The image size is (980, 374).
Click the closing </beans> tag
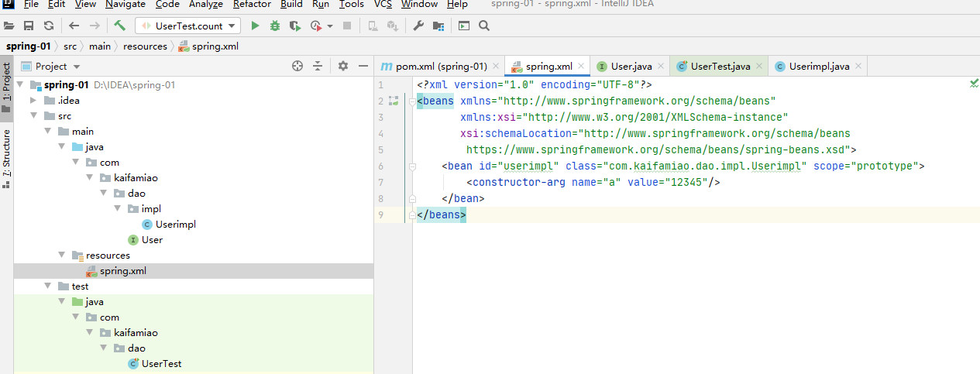(442, 214)
